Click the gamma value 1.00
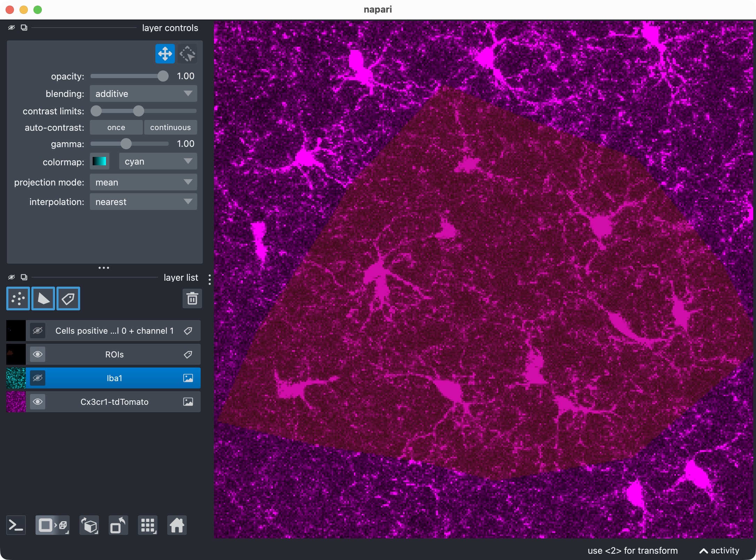 186,144
